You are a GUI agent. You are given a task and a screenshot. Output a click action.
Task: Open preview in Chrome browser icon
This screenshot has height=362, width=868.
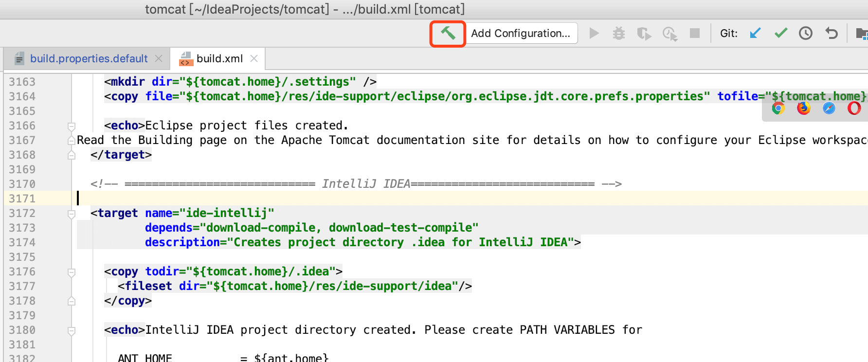(x=778, y=108)
